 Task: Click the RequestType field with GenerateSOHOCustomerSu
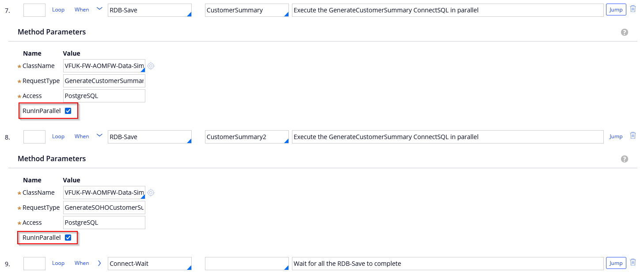coord(104,208)
